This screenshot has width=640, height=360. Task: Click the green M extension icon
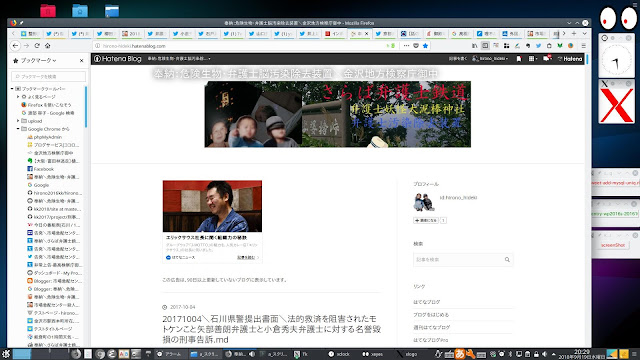point(560,46)
